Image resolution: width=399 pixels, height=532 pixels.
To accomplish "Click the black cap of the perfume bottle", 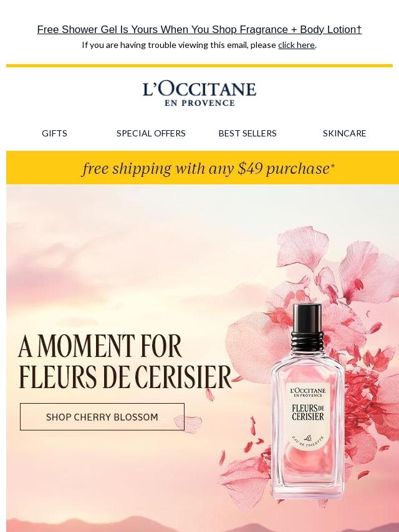I will pos(307,322).
